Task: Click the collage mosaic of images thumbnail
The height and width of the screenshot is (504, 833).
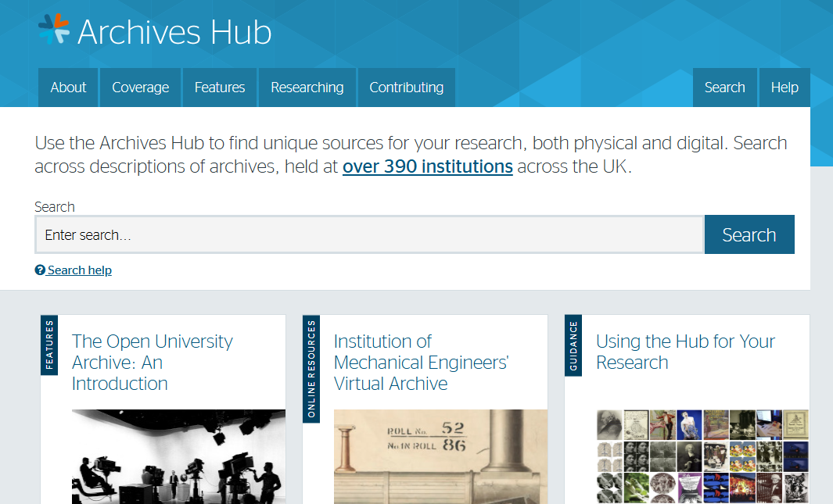Action: 702,456
